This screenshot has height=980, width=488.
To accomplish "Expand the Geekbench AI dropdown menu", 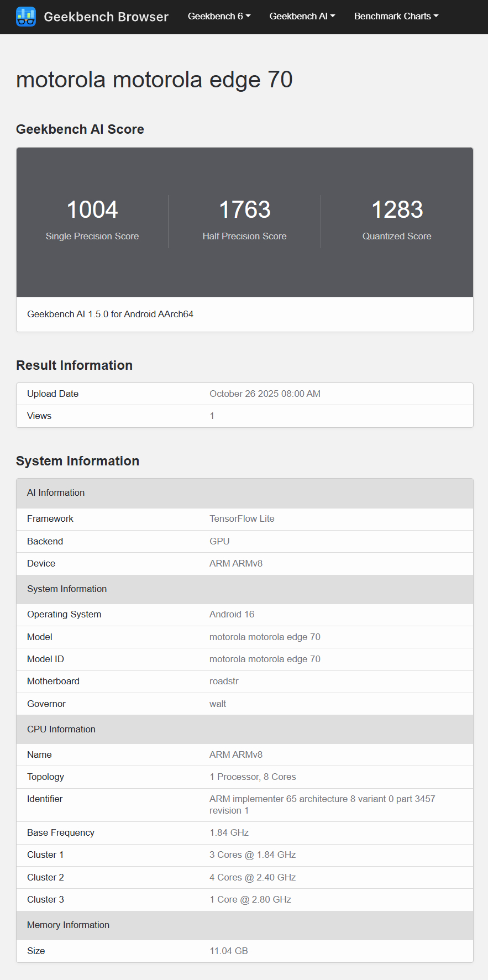I will point(302,17).
